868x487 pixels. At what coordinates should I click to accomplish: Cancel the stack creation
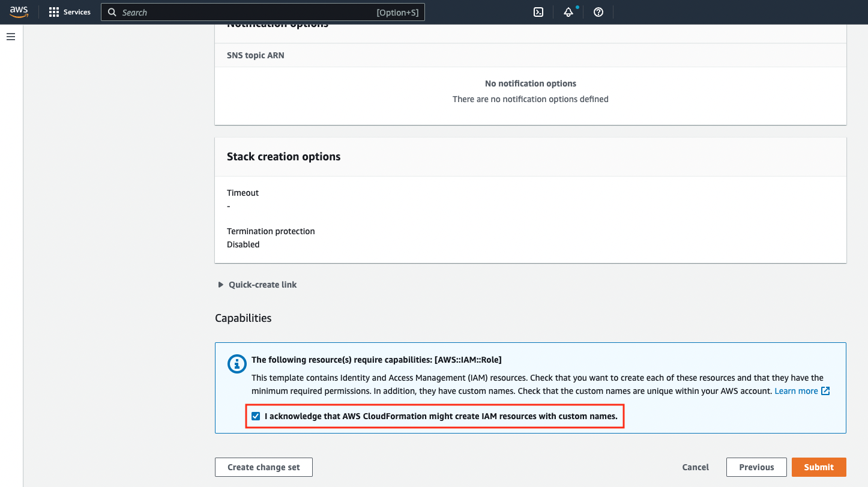(696, 467)
